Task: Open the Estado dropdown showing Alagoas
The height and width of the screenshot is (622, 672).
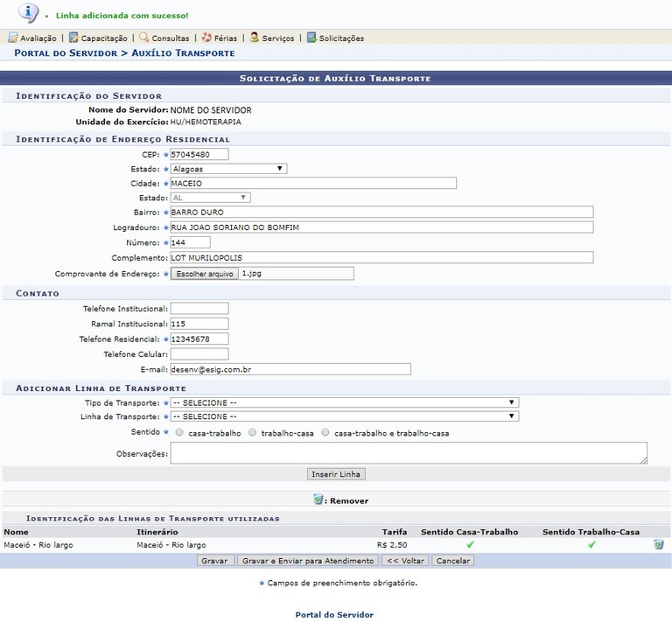Action: tap(228, 169)
